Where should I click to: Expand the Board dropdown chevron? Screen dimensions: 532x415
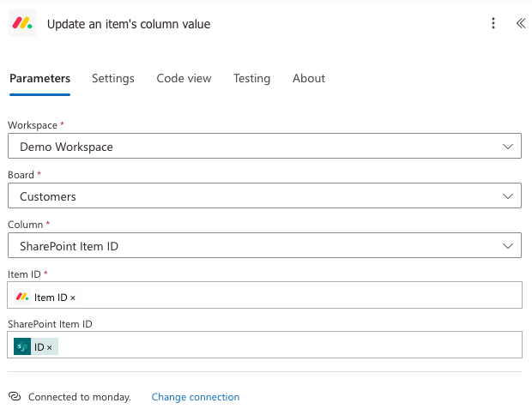click(508, 196)
